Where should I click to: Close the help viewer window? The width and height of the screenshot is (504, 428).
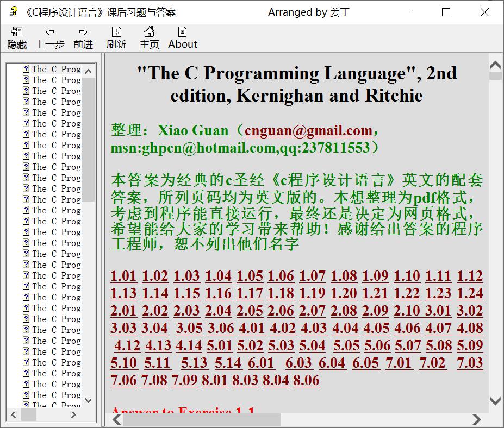coord(484,12)
